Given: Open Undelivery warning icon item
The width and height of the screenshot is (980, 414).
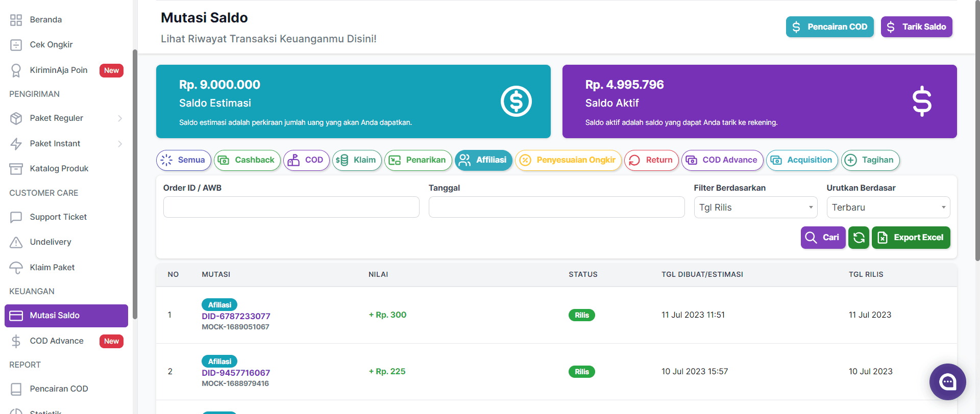Looking at the screenshot, I should pyautogui.click(x=16, y=242).
